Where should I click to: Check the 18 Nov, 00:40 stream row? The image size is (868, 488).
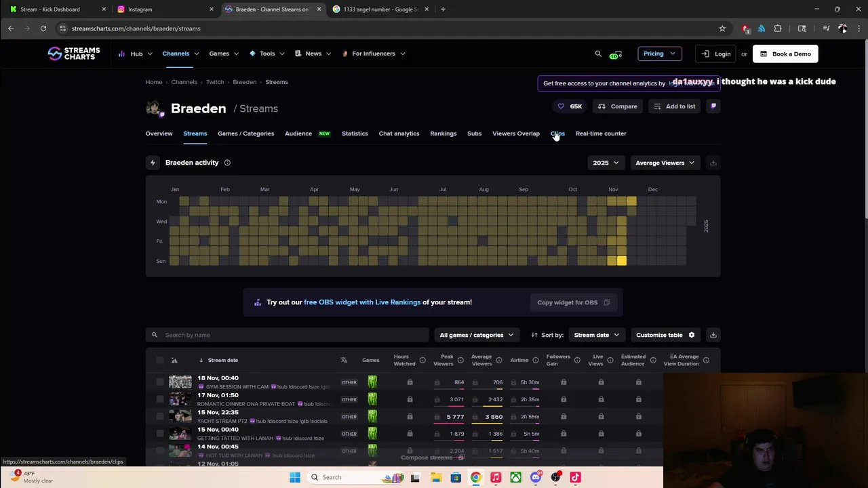tap(160, 382)
